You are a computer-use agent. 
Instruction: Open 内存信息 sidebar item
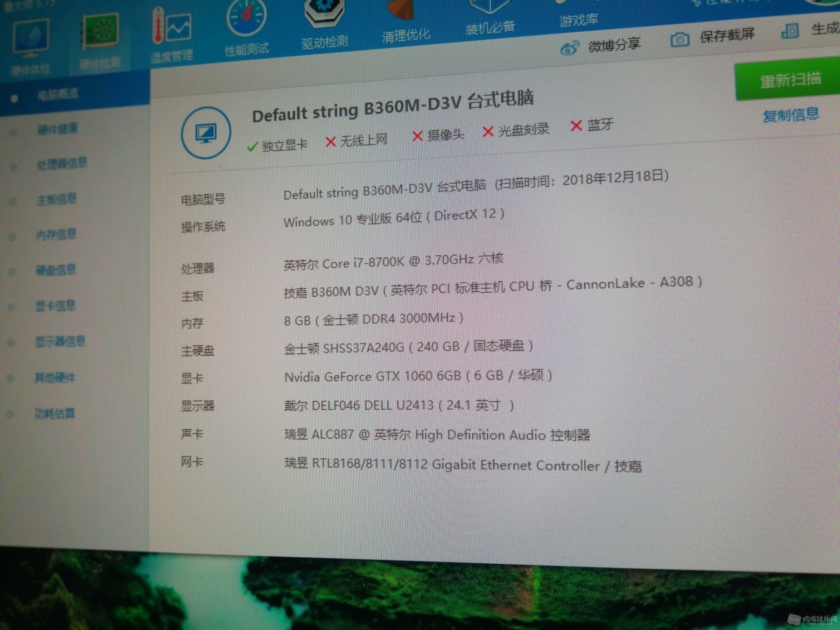point(56,234)
